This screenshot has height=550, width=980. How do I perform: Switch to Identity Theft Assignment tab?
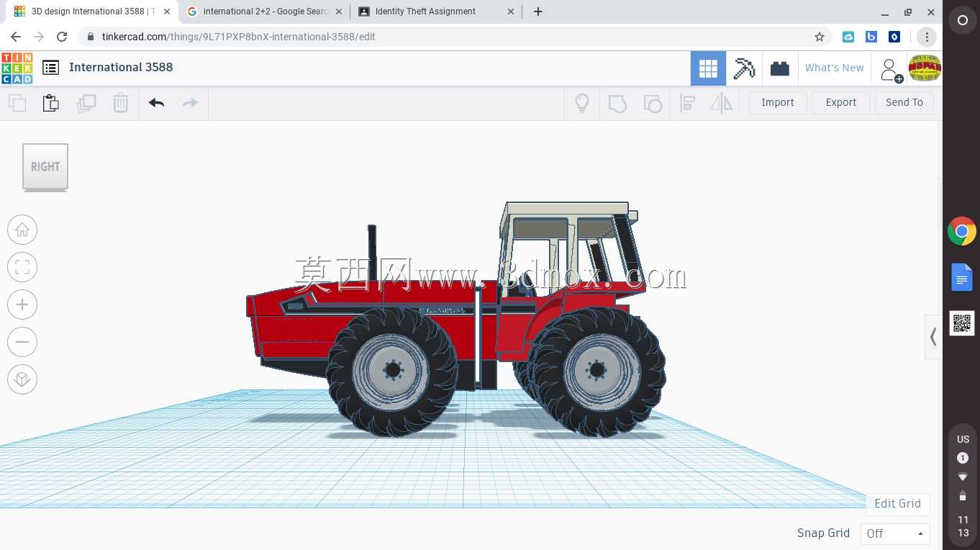(x=437, y=12)
